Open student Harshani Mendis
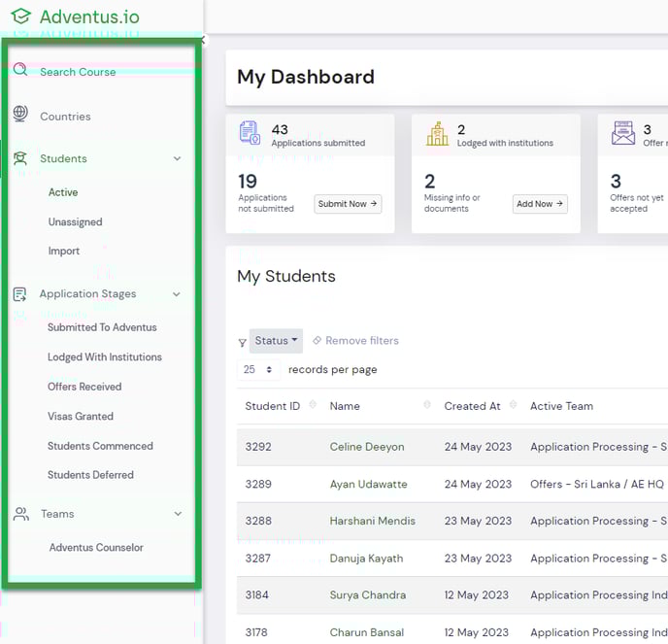 (x=372, y=521)
